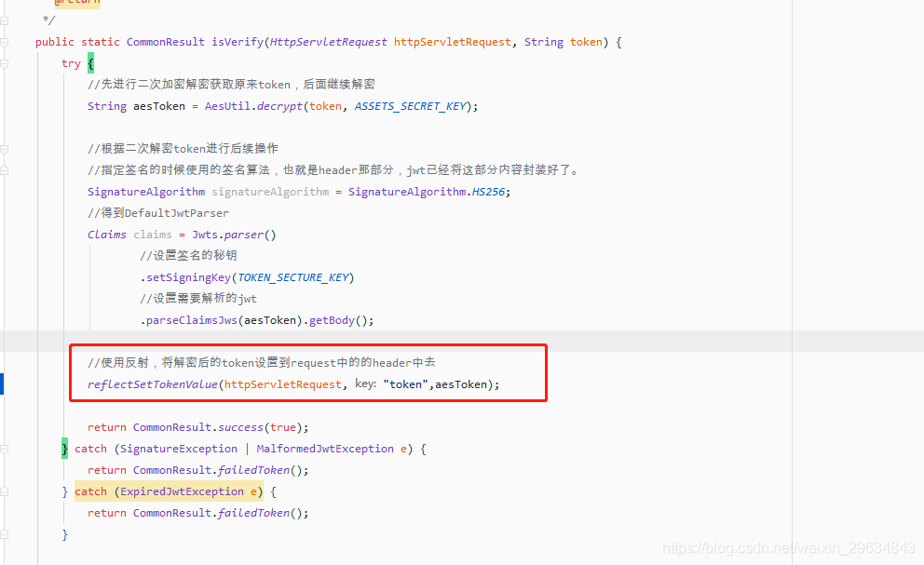Click the 使用反射 comment line
This screenshot has height=565, width=924.
(262, 363)
